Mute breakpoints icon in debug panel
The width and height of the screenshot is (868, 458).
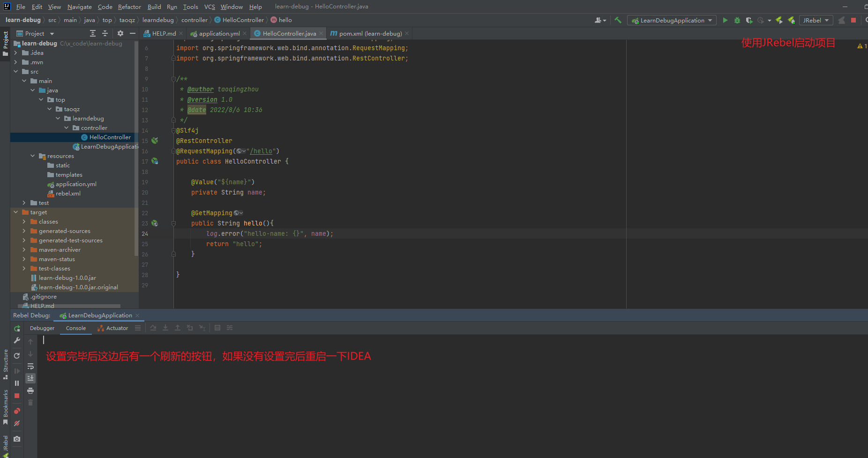pos(17,423)
